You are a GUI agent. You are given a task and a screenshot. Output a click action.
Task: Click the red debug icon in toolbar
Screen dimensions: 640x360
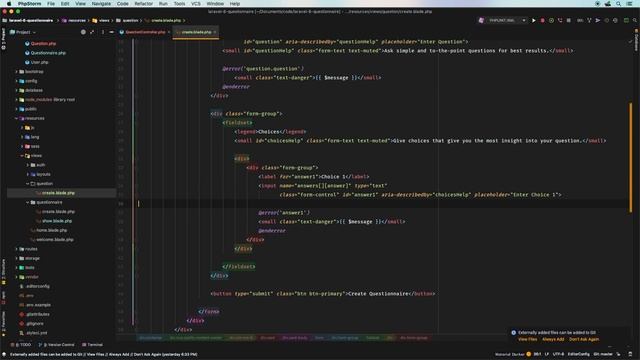click(x=542, y=20)
